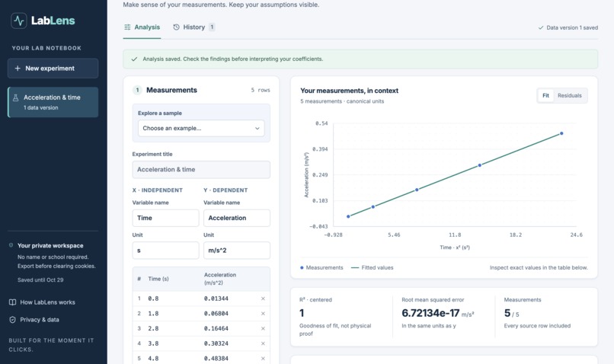Delete row 4 (3.8) using its X
614x364 pixels.
[x=263, y=343]
